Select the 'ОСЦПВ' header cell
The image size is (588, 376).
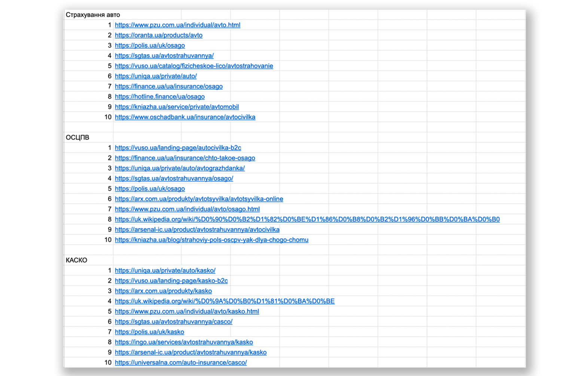(77, 138)
